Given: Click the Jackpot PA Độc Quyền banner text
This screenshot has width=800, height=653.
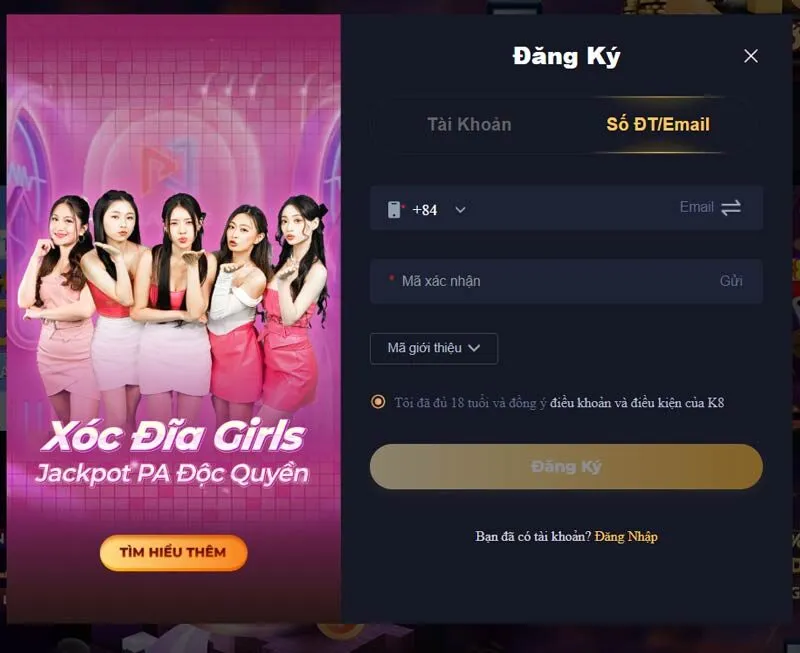Looking at the screenshot, I should click(172, 474).
